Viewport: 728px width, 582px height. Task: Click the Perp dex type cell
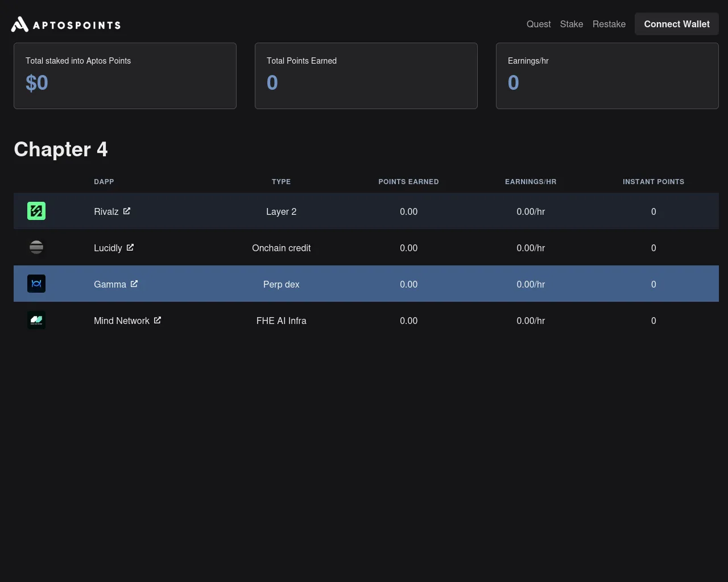[x=282, y=284]
